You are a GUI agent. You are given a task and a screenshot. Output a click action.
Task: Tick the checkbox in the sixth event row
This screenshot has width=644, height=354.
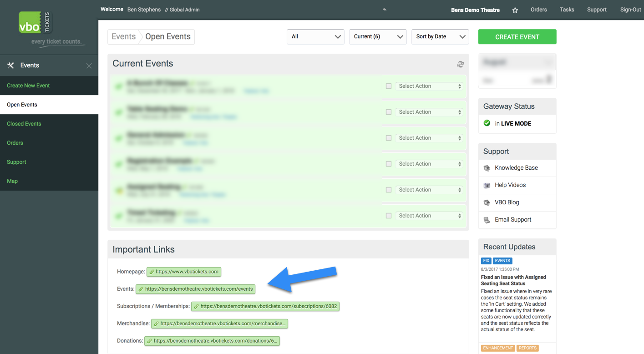point(389,216)
